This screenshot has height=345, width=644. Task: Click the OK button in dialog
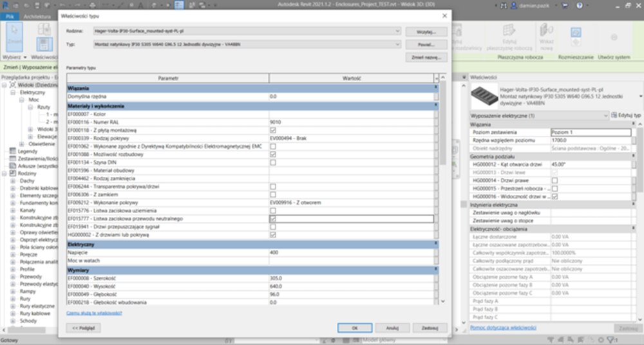(x=354, y=327)
